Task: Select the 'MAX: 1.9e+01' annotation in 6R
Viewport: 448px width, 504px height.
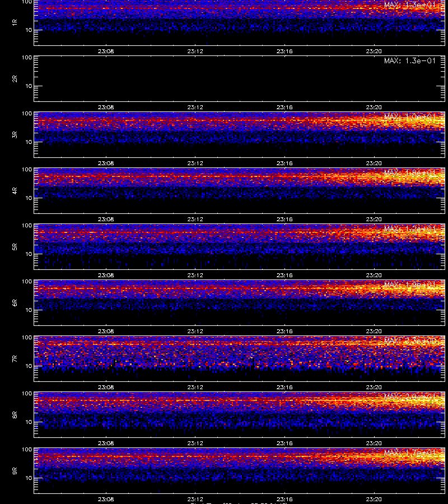Action: (410, 284)
